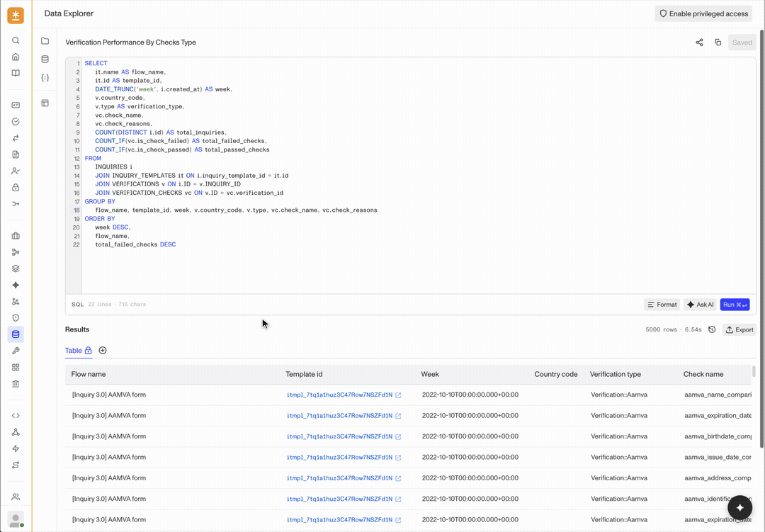Open the wrench tools sidebar icon
Viewport: 765px width, 532px height.
[16, 351]
